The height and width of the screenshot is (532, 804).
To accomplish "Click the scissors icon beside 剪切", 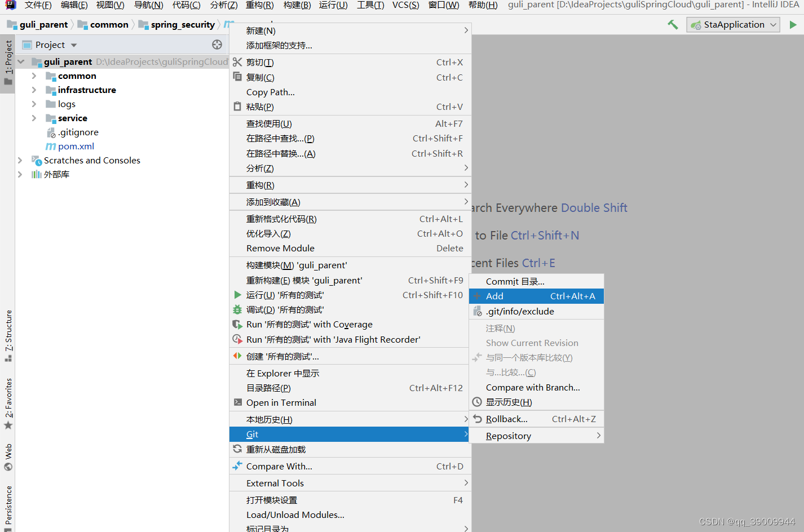I will click(x=237, y=62).
